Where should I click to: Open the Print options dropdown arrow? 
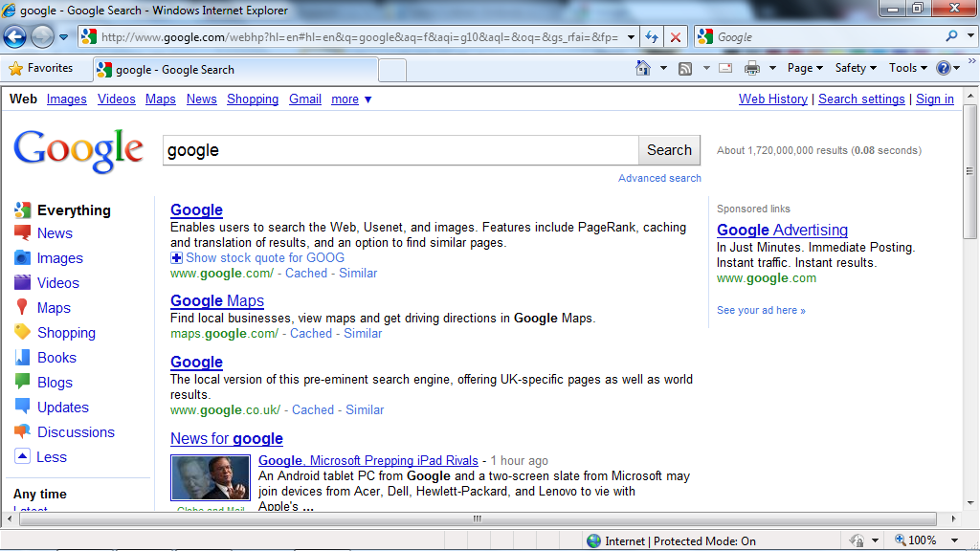[x=772, y=68]
